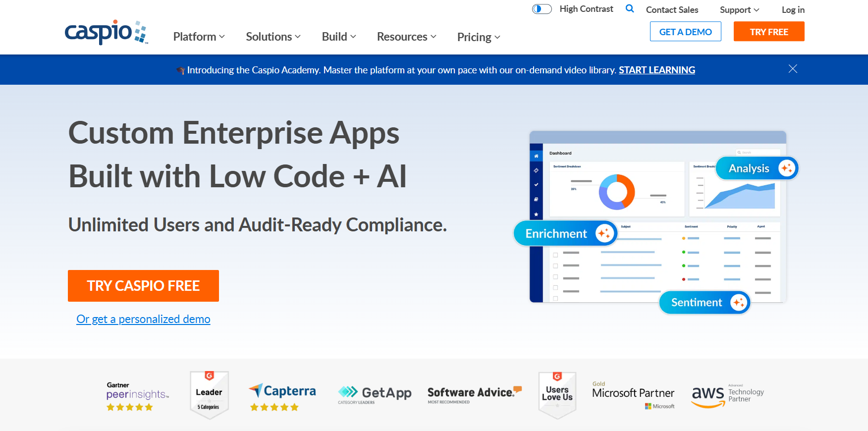Click the Gartner Peer Insights logo
Viewport: 868px width, 431px height.
point(137,396)
